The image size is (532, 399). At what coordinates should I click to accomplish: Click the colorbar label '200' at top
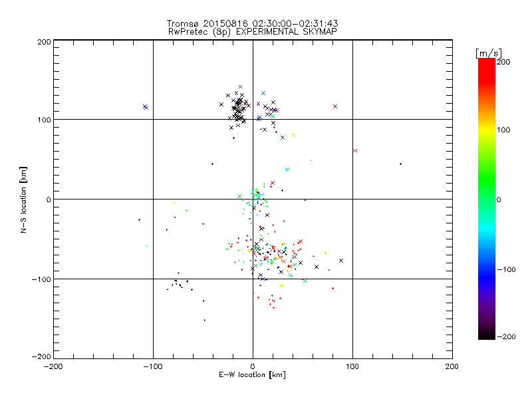503,62
